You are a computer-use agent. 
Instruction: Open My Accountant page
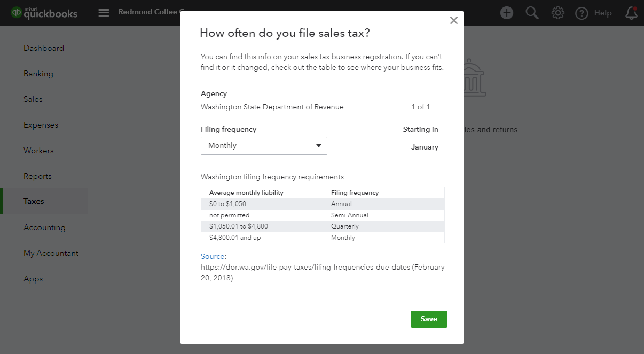51,253
